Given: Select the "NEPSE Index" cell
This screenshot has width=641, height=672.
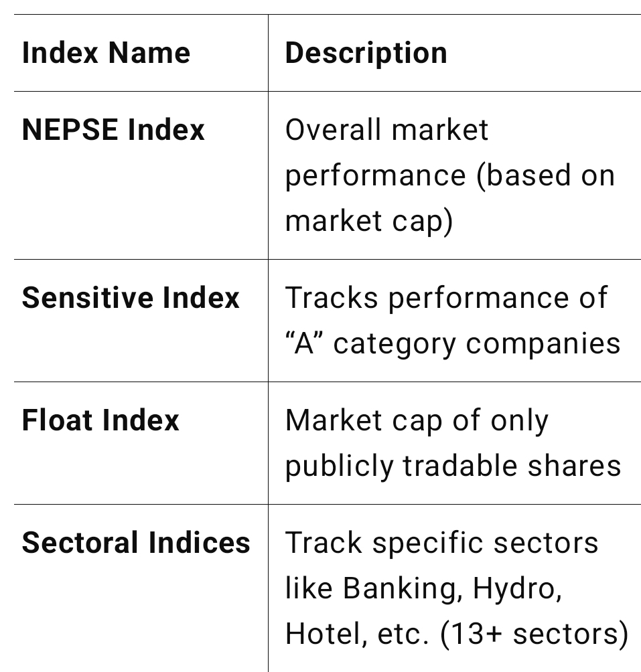Looking at the screenshot, I should (x=113, y=129).
